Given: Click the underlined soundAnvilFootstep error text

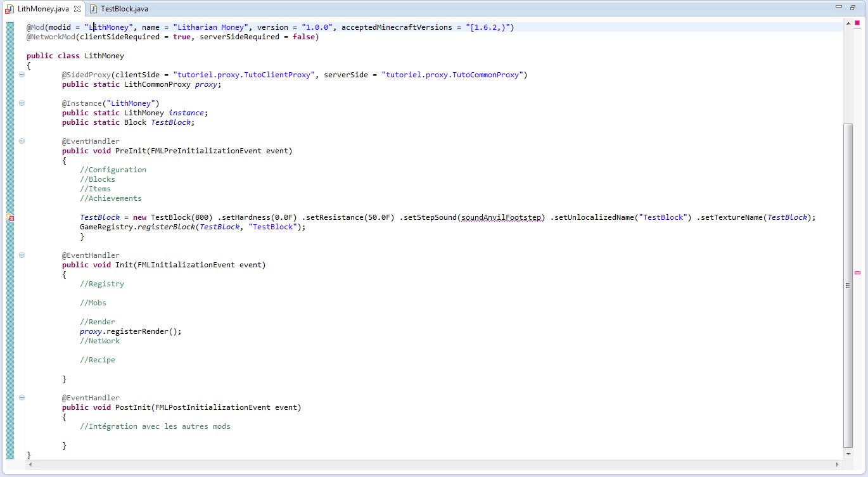Looking at the screenshot, I should coord(502,217).
